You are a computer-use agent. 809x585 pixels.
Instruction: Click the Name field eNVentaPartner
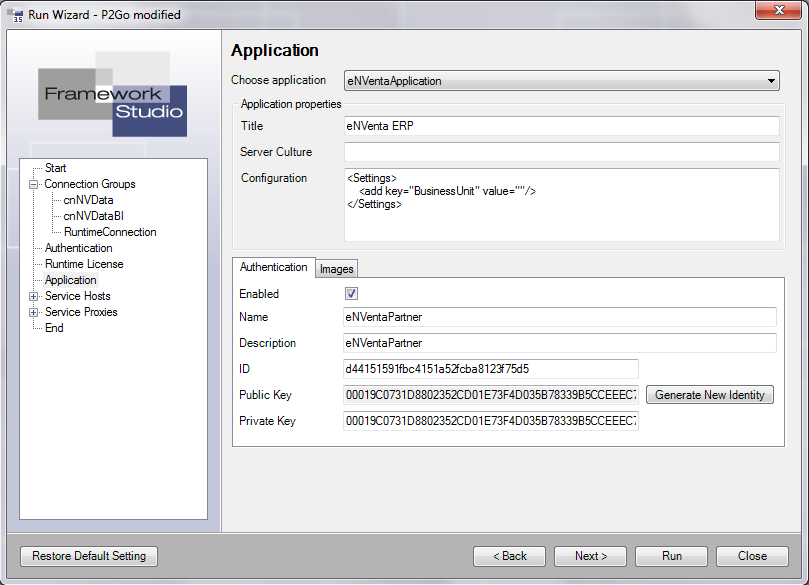pos(560,317)
